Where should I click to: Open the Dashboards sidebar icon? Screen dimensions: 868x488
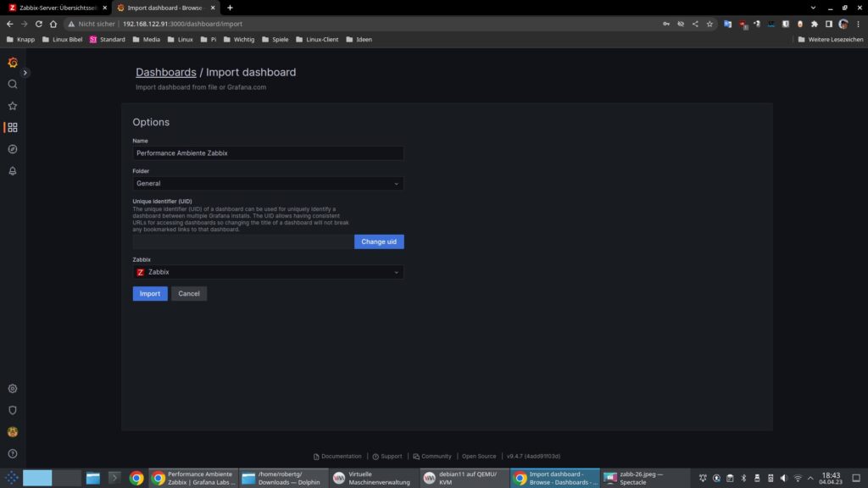(x=12, y=127)
